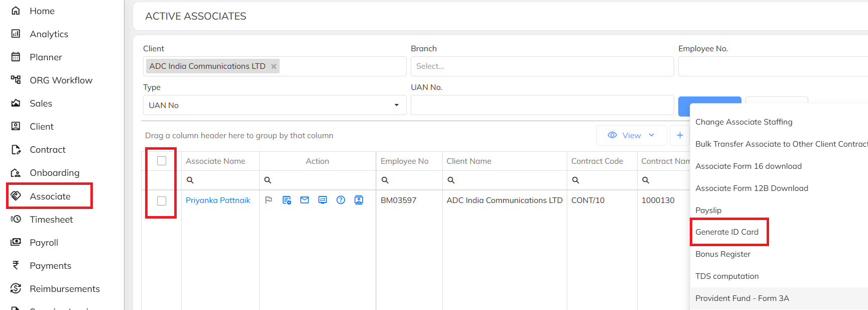Screen dimensions: 868x310
Task: Click the transfer screen icon in Action column
Action: pos(323,200)
